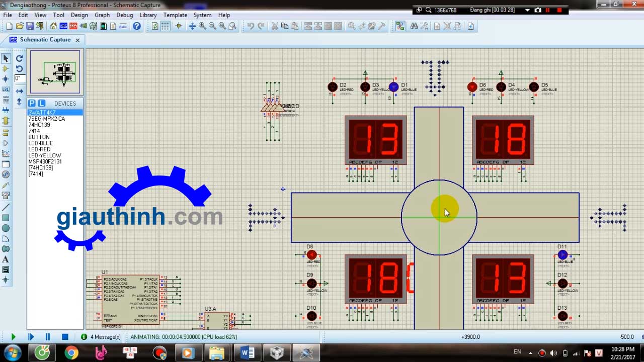The width and height of the screenshot is (644, 362).
Task: Open the Home page icon
Action: 53,26
